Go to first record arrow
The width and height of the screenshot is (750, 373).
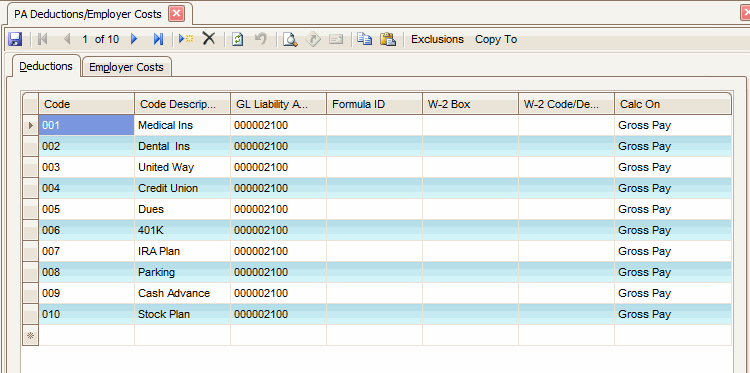click(43, 39)
